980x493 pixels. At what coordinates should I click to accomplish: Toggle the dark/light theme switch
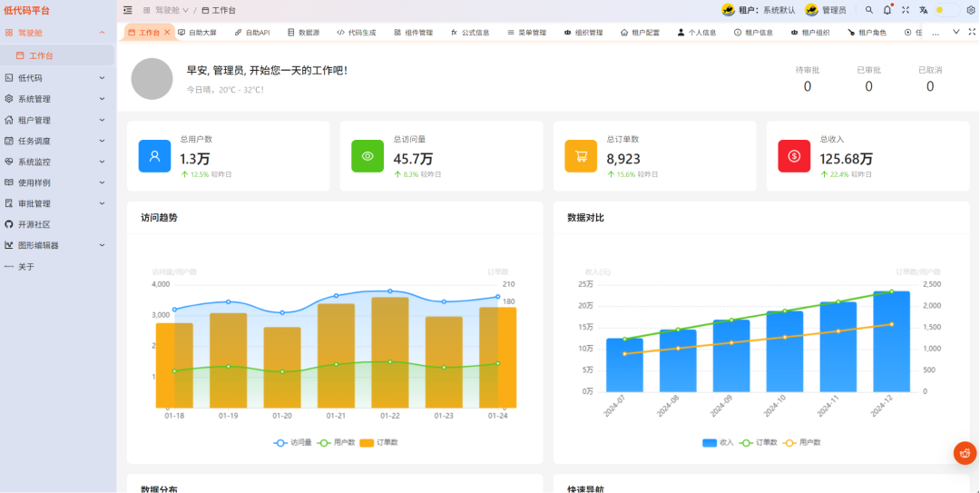[x=946, y=10]
